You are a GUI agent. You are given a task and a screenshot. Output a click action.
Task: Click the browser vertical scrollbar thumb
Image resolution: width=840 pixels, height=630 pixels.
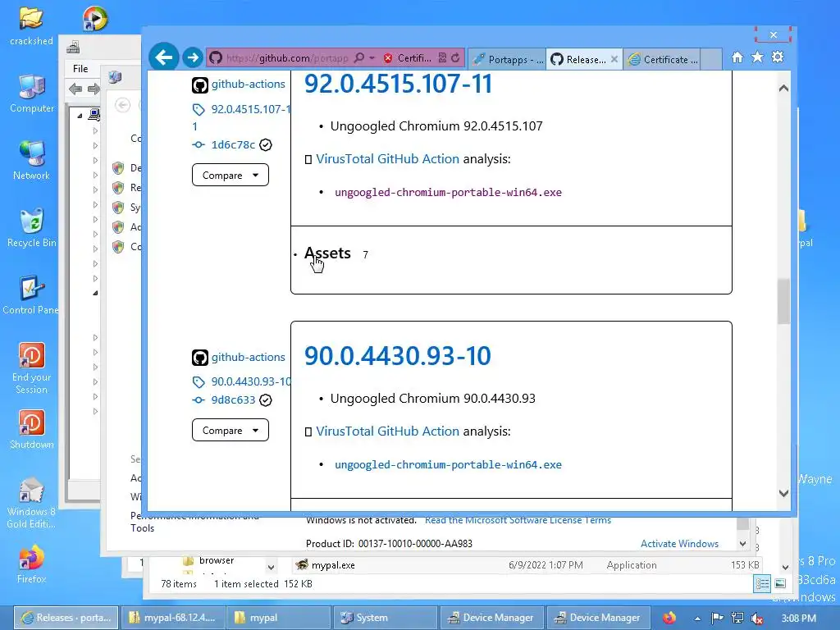[x=783, y=302]
